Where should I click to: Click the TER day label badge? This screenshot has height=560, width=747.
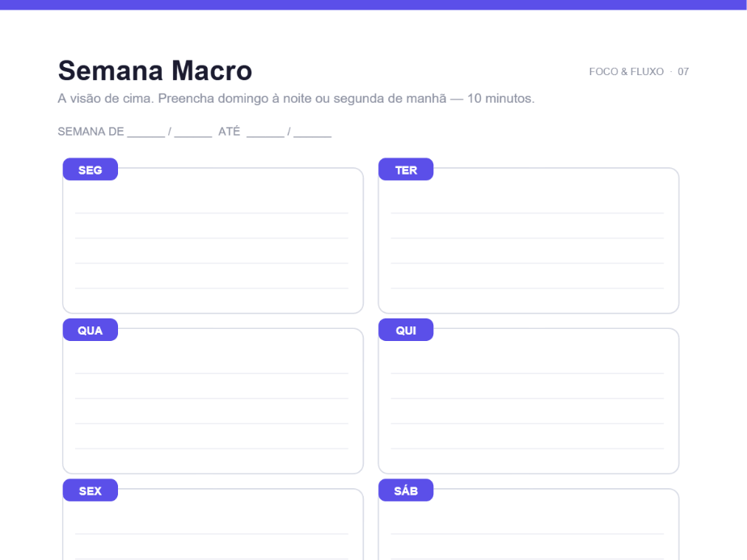[x=406, y=170]
